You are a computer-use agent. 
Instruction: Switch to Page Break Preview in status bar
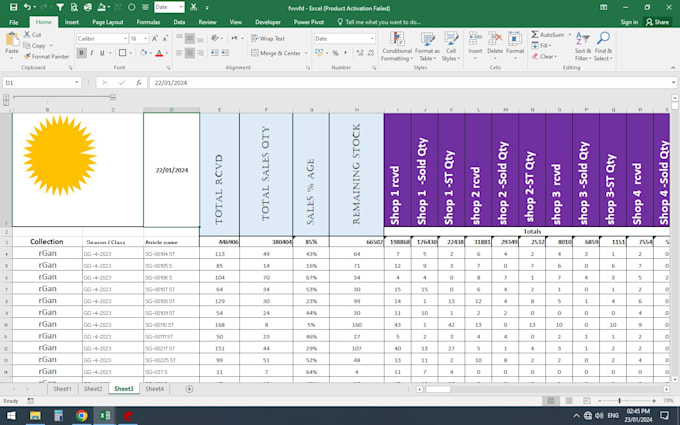point(587,401)
